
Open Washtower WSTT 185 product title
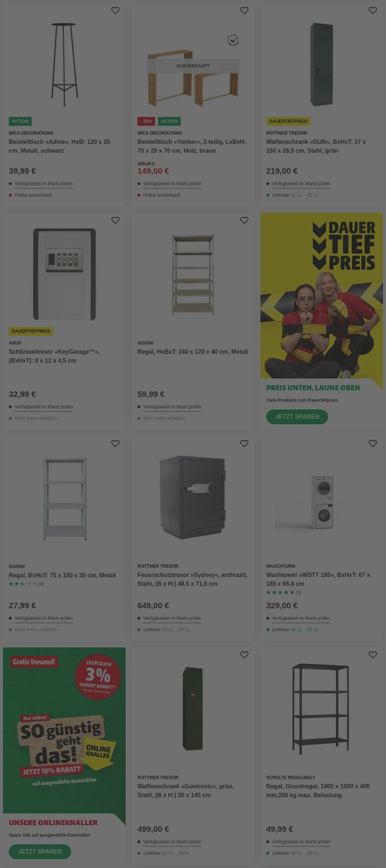[318, 579]
